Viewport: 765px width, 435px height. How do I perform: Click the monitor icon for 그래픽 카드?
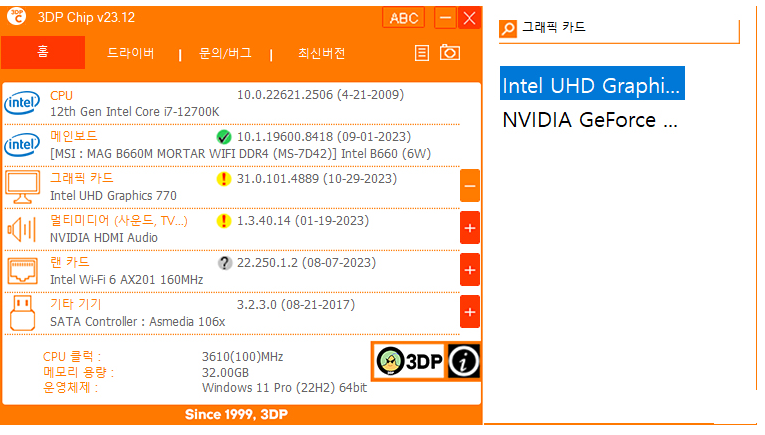[x=22, y=187]
